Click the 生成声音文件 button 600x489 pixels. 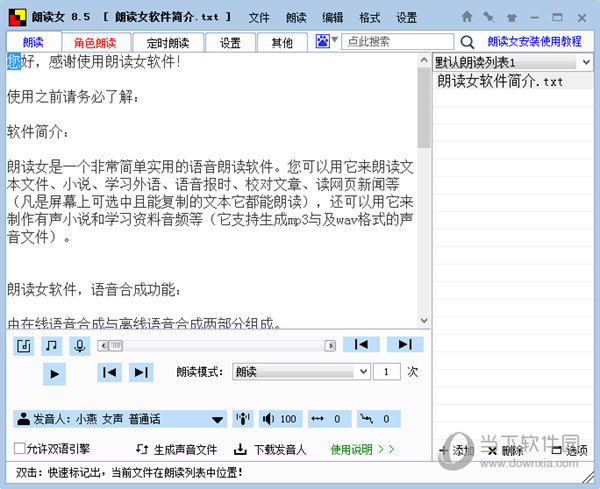click(x=176, y=449)
